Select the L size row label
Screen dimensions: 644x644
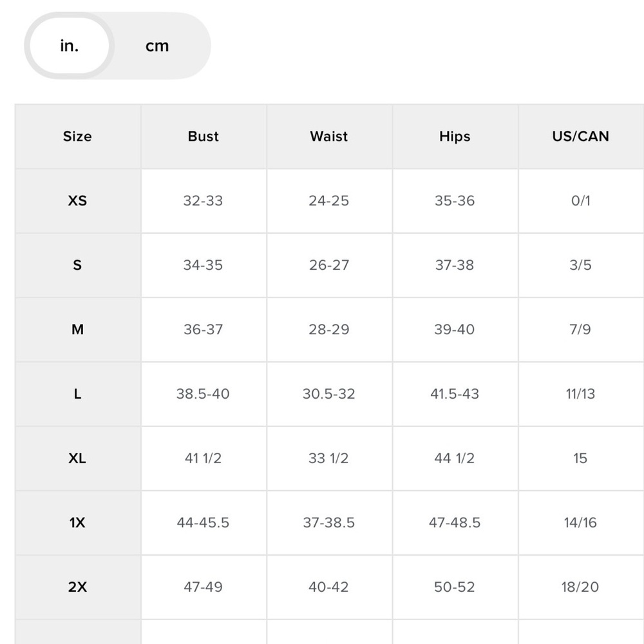pyautogui.click(x=77, y=394)
